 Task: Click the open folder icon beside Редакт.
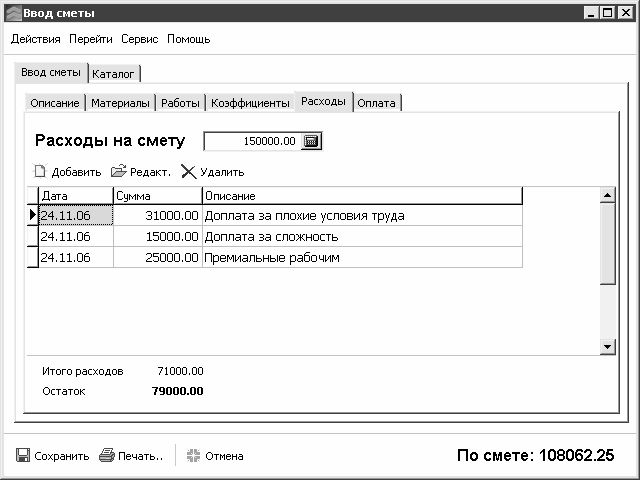[x=119, y=171]
